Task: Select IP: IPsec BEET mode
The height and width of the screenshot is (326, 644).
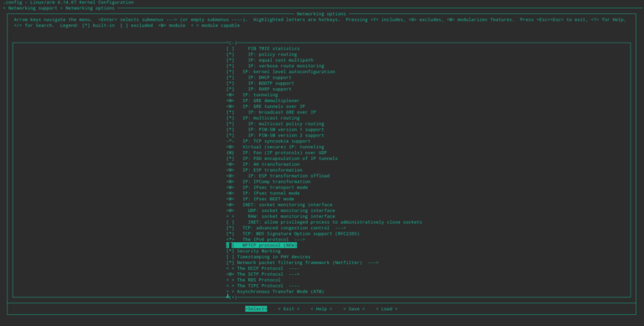Action: [x=260, y=199]
